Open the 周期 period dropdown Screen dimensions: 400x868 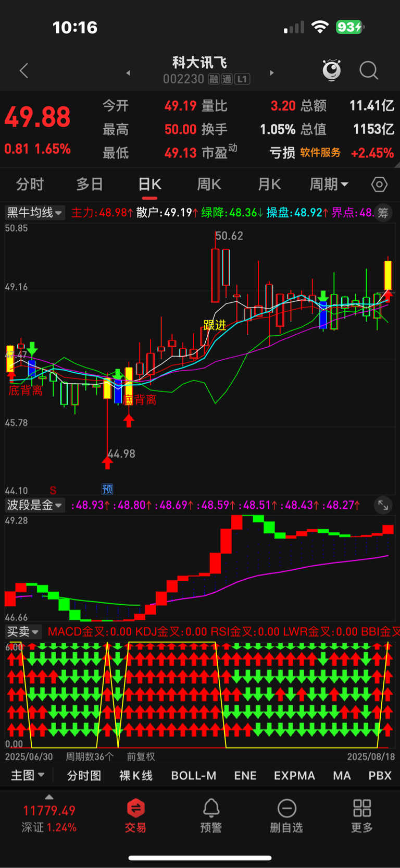click(329, 184)
